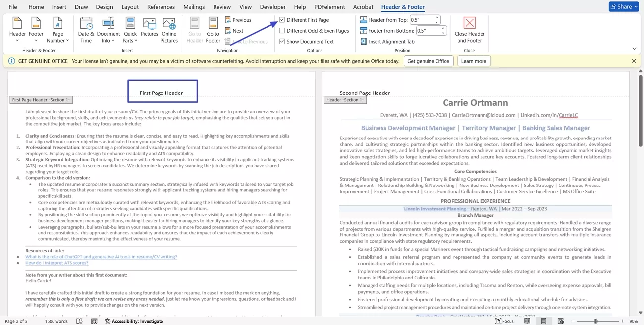
Task: Open the Mailings ribbon tab
Action: [194, 7]
